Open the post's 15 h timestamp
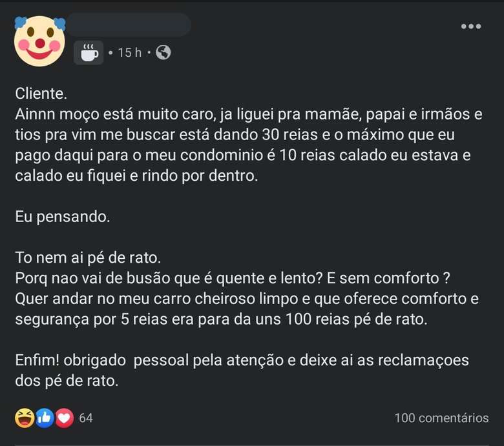The width and height of the screenshot is (504, 446). (x=129, y=53)
